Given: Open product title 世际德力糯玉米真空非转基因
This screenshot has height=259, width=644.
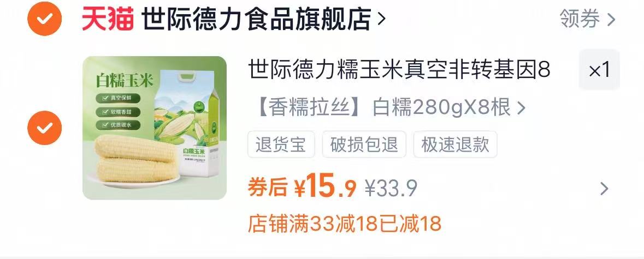Looking at the screenshot, I should coord(399,70).
